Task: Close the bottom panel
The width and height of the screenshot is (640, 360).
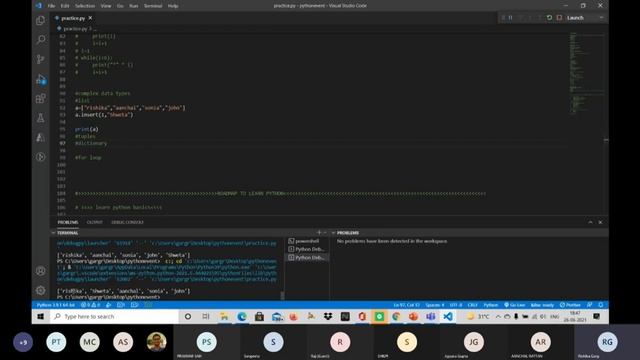Action: coord(600,222)
